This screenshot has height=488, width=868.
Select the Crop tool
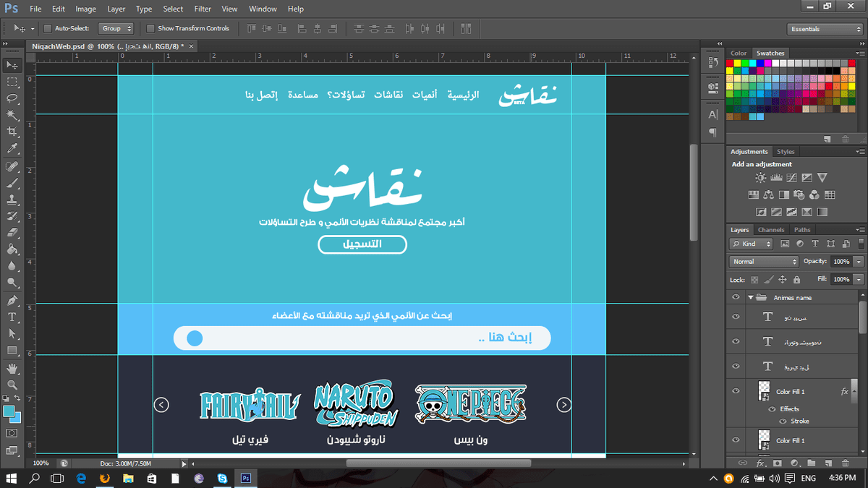tap(12, 132)
